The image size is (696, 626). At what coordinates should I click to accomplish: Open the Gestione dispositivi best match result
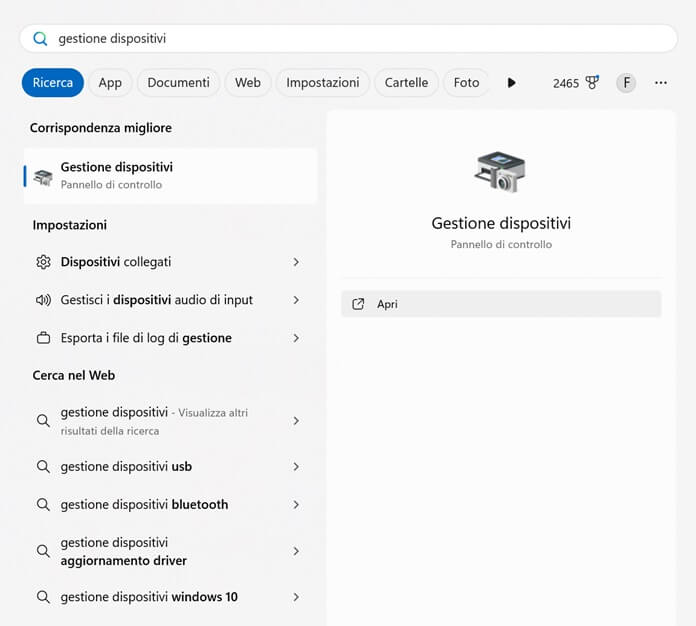(x=170, y=176)
